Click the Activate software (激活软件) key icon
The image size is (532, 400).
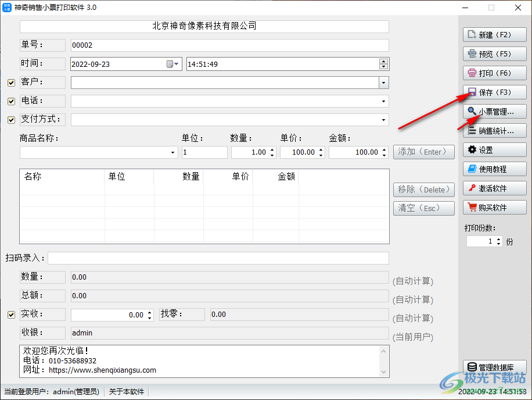click(x=472, y=188)
